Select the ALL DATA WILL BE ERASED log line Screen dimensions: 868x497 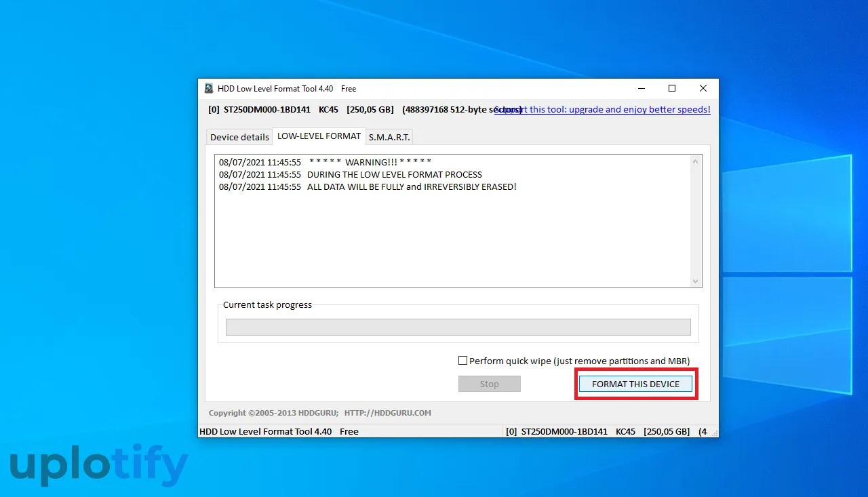point(368,186)
